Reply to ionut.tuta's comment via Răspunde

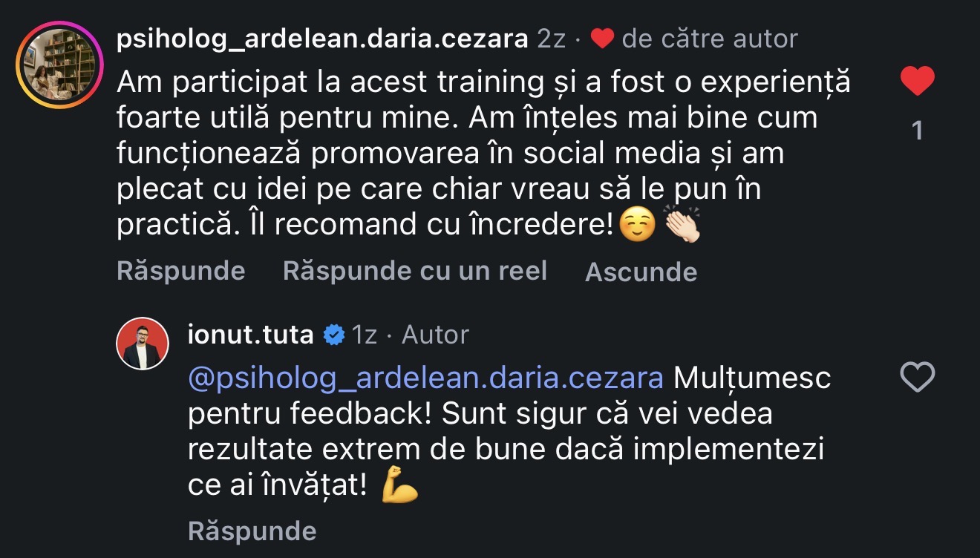252,531
